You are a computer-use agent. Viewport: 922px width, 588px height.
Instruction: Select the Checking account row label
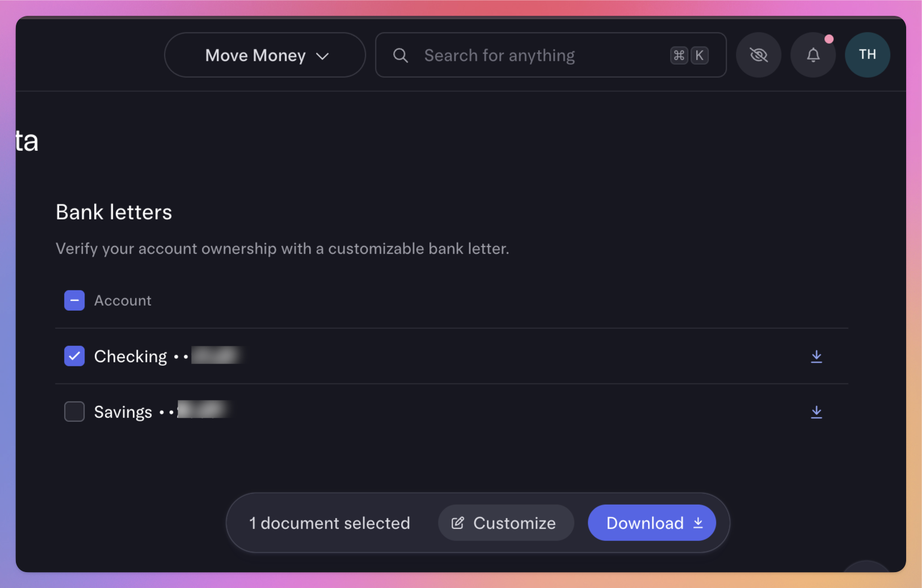130,357
